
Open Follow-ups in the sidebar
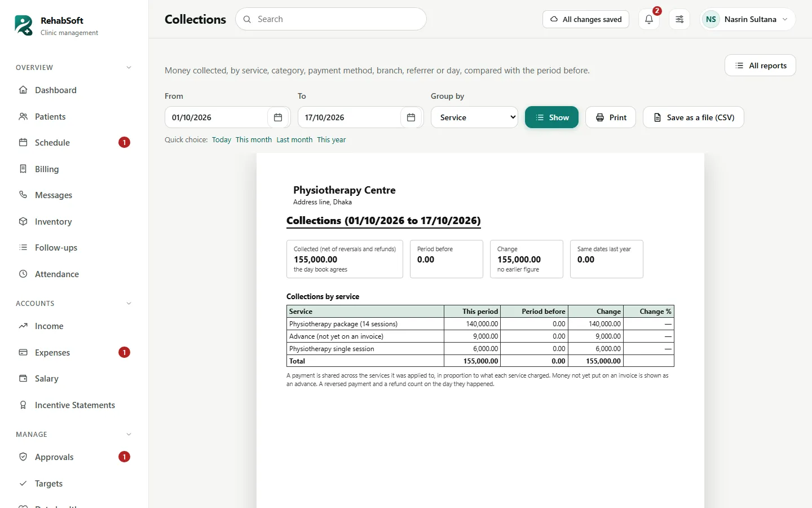click(74, 247)
